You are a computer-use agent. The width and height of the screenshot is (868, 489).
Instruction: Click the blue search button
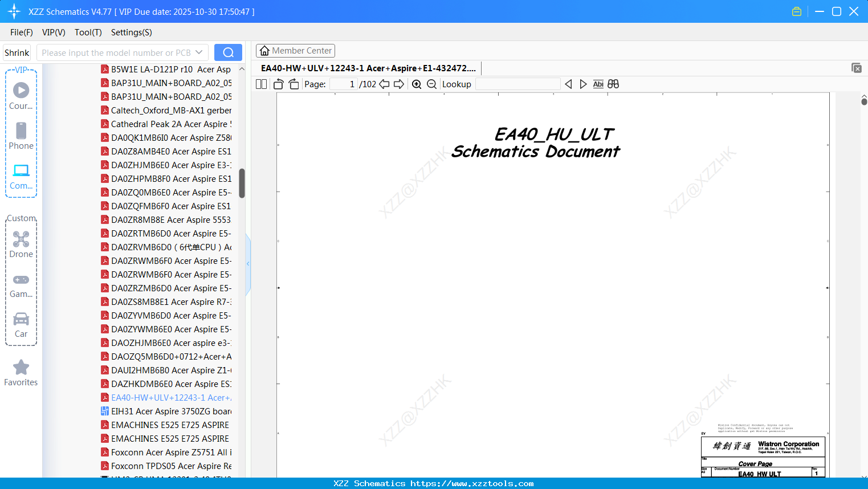228,52
